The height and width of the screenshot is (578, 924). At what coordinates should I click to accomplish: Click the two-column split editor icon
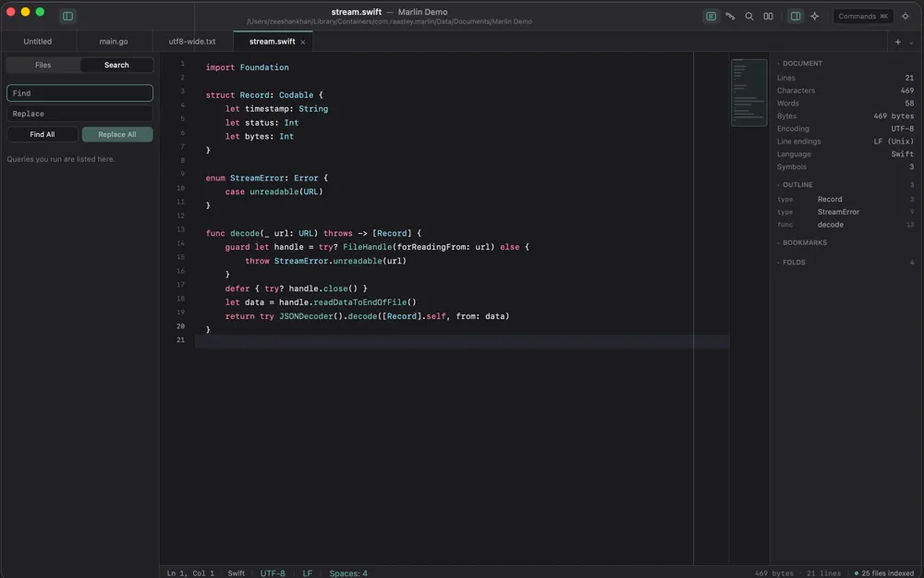[x=769, y=16]
